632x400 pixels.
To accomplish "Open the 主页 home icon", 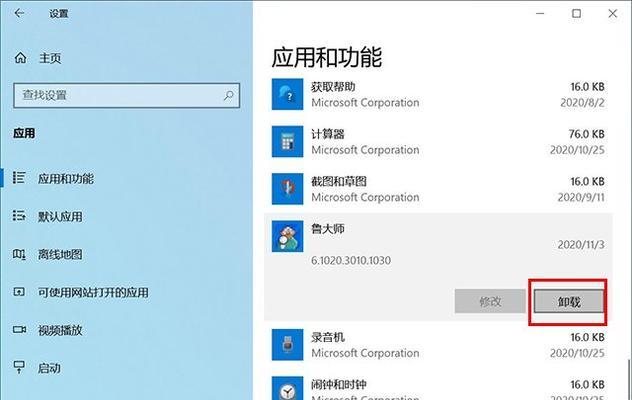I will pyautogui.click(x=20, y=58).
